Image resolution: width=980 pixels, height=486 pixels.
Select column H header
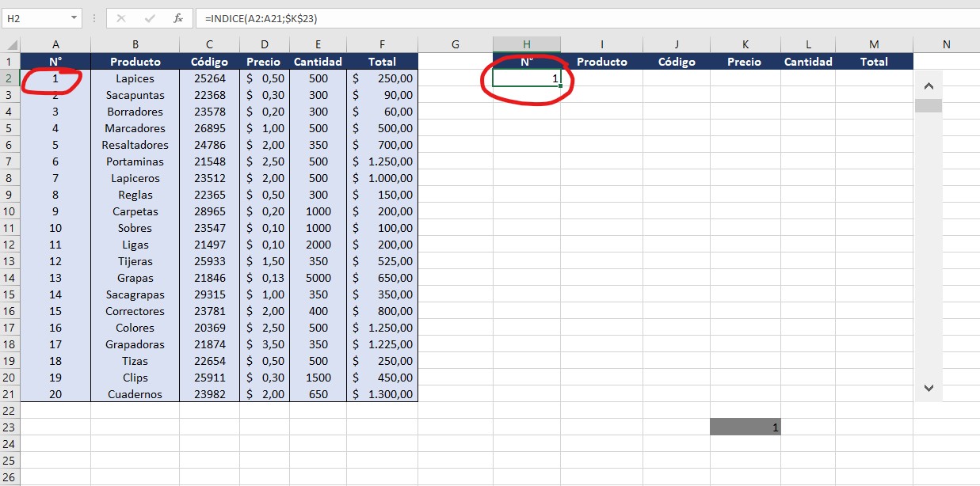[526, 45]
